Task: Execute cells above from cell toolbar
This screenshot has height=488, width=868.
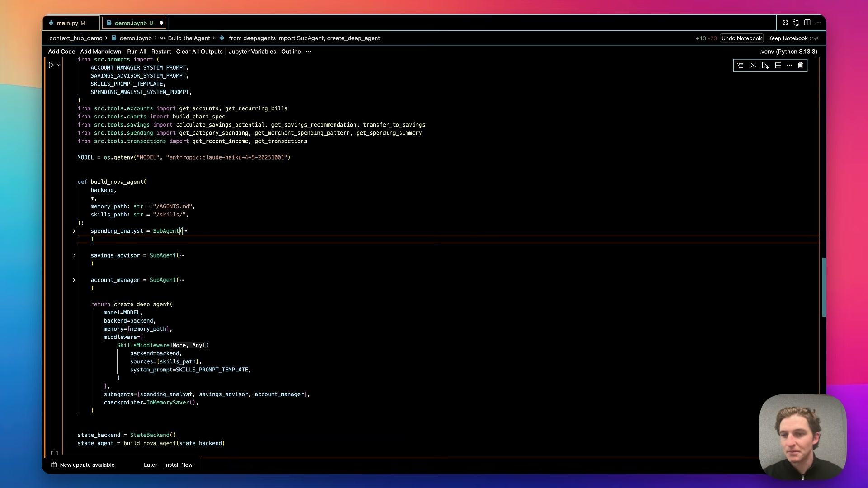Action: point(753,66)
